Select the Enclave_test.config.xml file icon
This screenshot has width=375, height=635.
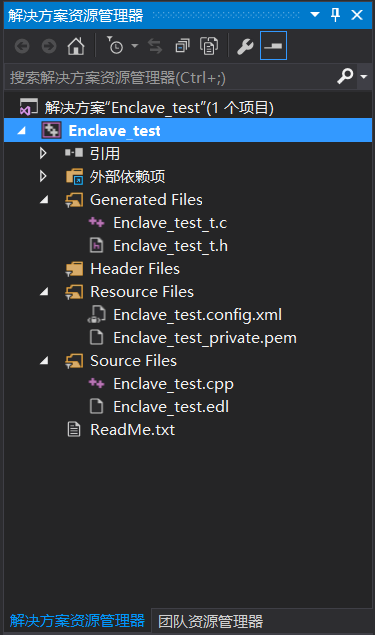pos(97,315)
